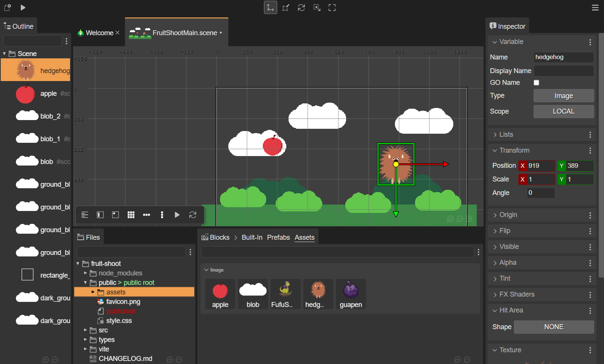Click the align-left icon in scene toolbar
The width and height of the screenshot is (604, 364).
click(x=85, y=215)
